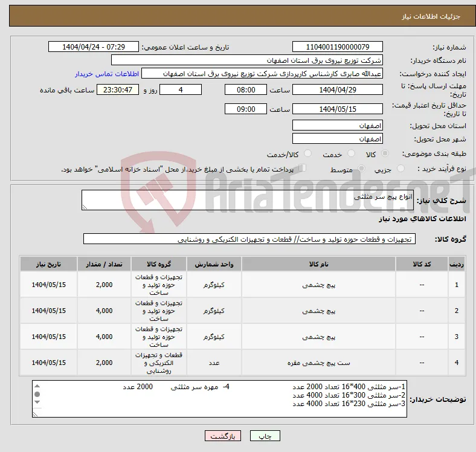Click the چاپ (print) button

[x=265, y=436]
